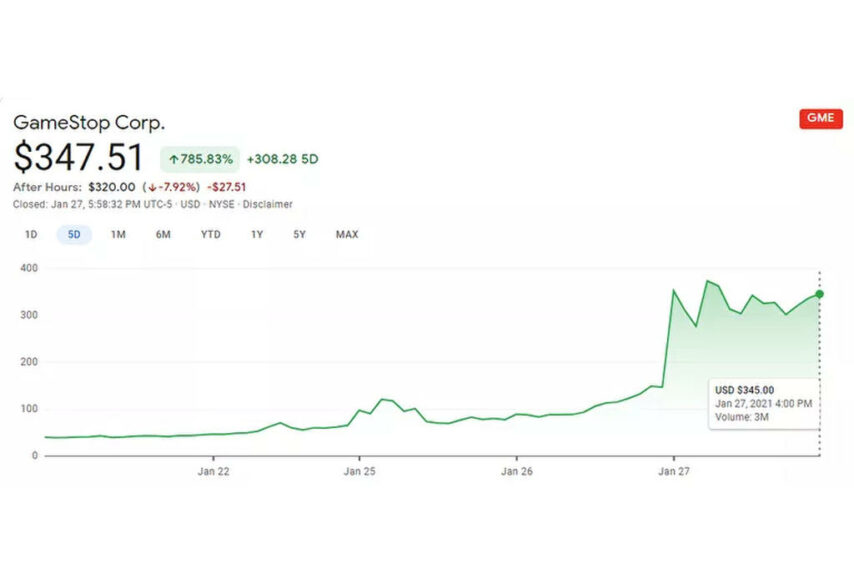Select the 1D time range tab
Screen dimensions: 854x584
click(31, 235)
